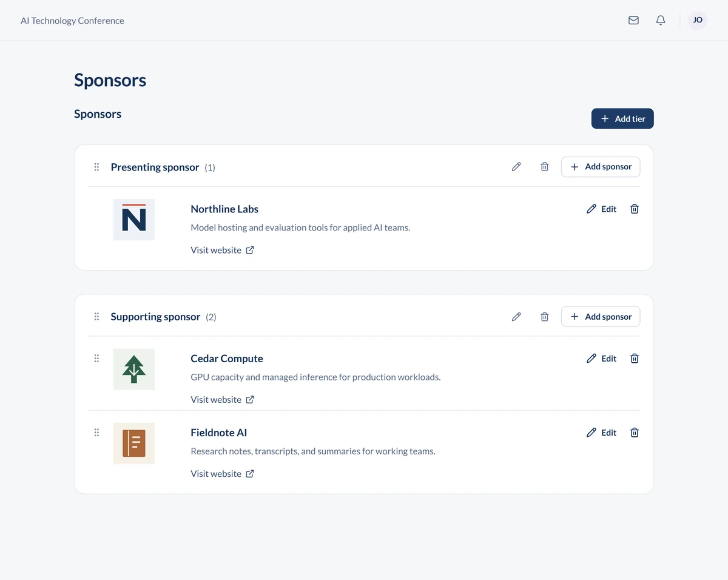
Task: Delete the Cedar Compute sponsor
Action: pyautogui.click(x=635, y=359)
